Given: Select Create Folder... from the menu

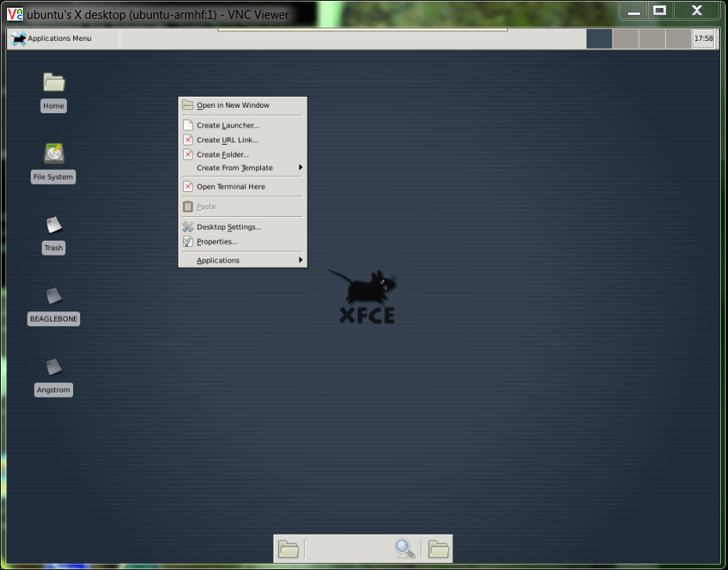Looking at the screenshot, I should (243, 155).
